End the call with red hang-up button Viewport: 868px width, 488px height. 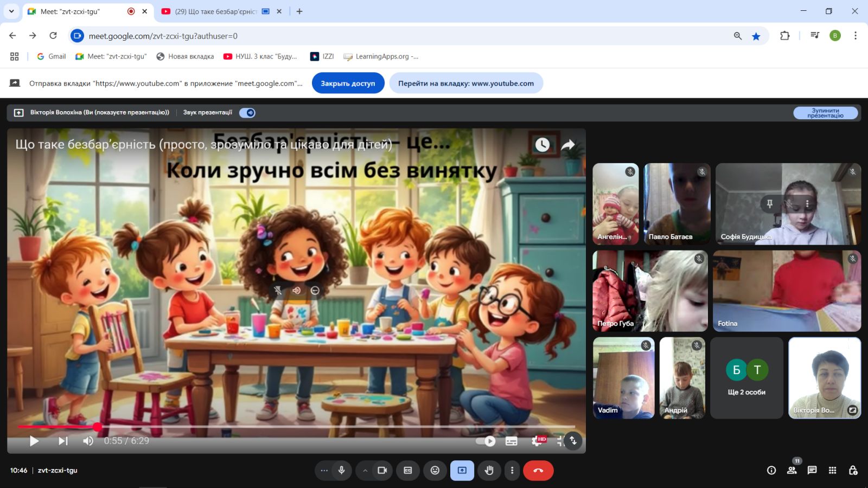[x=538, y=470]
